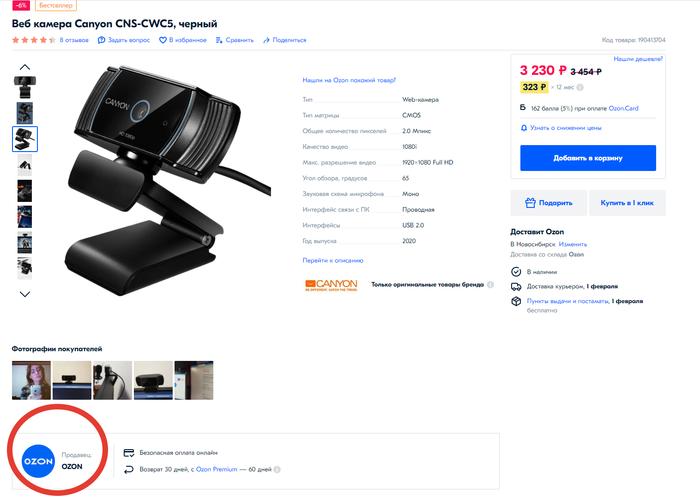700x500 pixels.
Task: Click 'Изменить' to change delivery city
Action: (573, 244)
